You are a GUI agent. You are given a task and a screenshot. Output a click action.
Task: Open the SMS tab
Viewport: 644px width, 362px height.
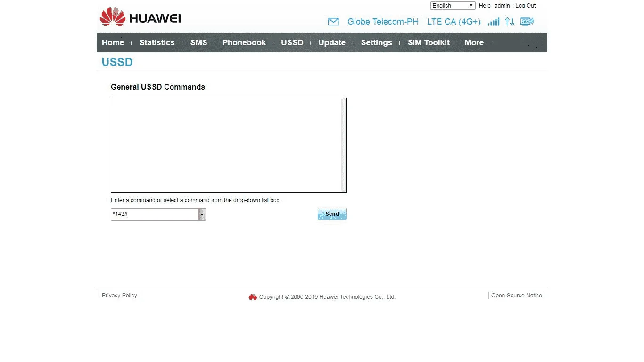pyautogui.click(x=198, y=42)
